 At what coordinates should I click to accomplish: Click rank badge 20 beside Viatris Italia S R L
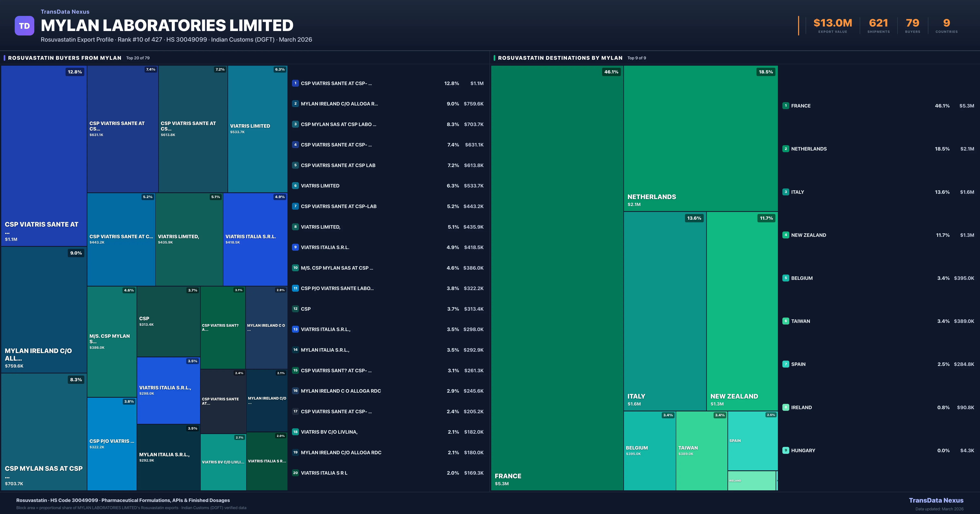click(x=295, y=473)
